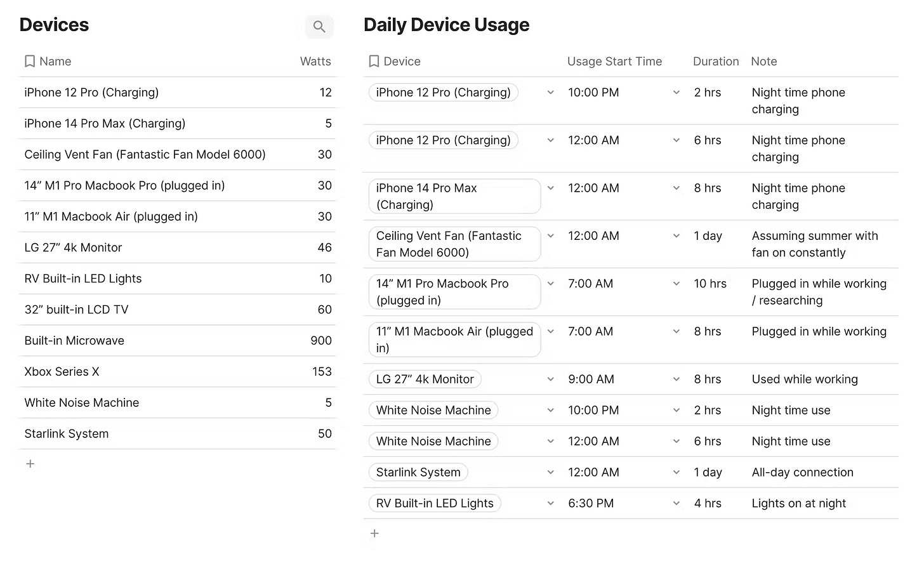Select the 4 hrs duration for LED Lights
Viewport: 924px width, 561px height.
tap(708, 503)
